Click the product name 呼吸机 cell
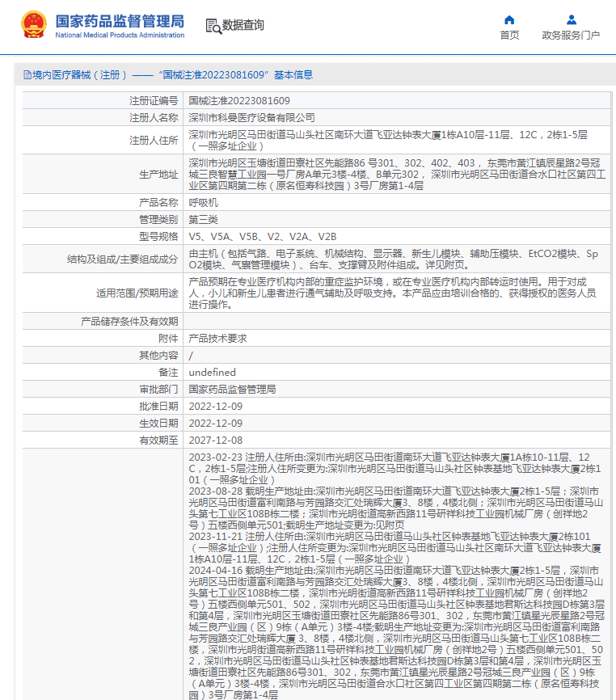Image resolution: width=616 pixels, height=700 pixels. pyautogui.click(x=203, y=202)
